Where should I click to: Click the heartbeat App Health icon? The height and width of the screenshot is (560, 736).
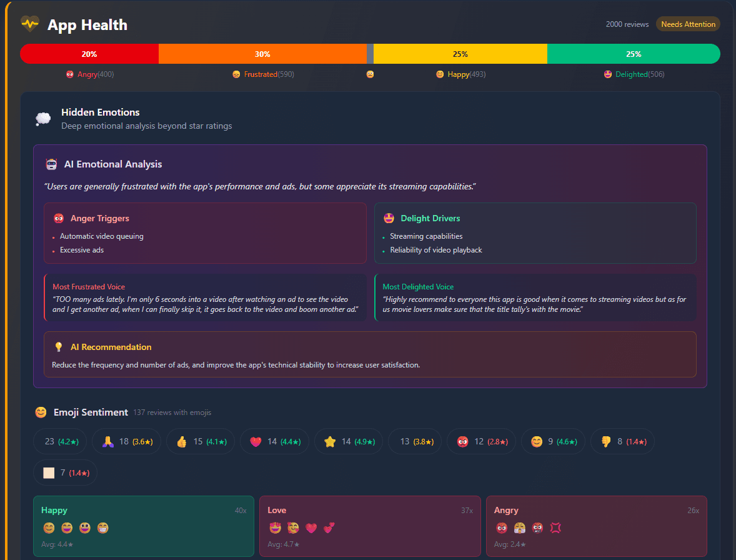tap(30, 24)
